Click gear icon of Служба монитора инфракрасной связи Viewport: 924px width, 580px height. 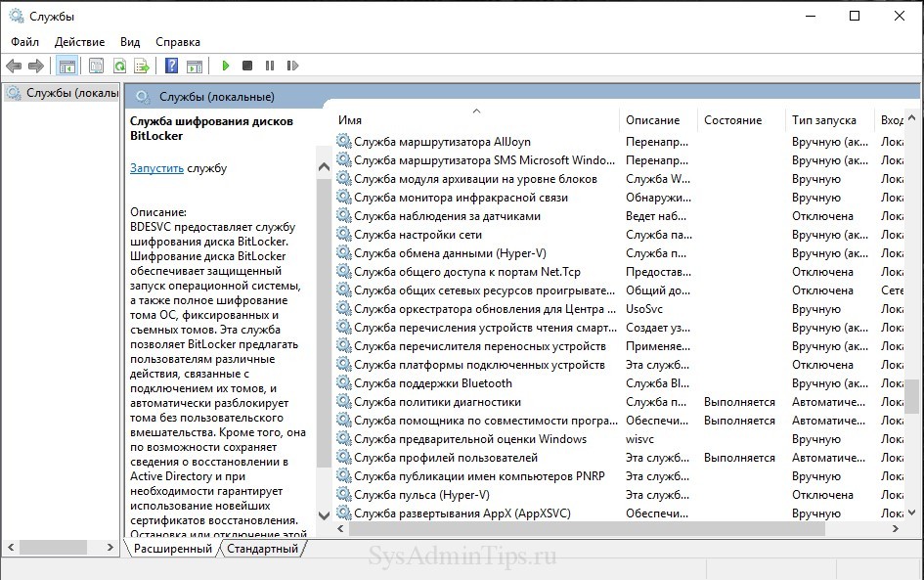(x=343, y=197)
